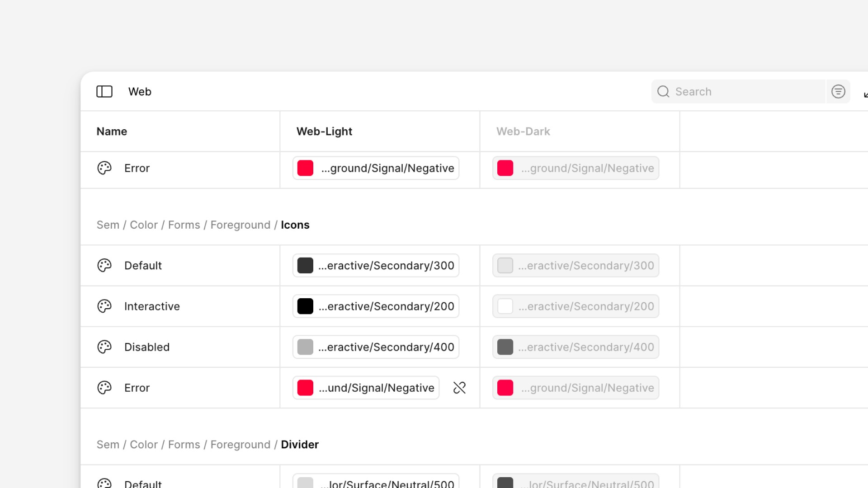This screenshot has width=868, height=488.
Task: Click the palette icon of Icons Default row
Action: pos(104,266)
